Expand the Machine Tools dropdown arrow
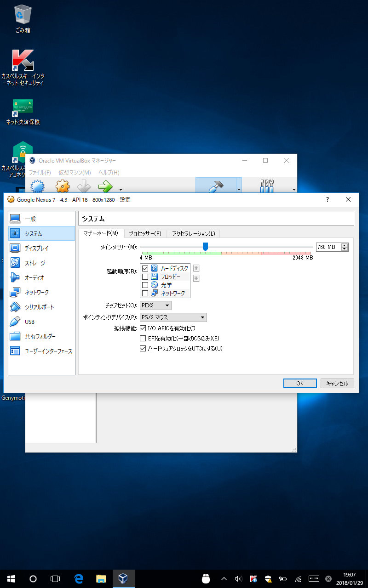Viewport: 368px width, 588px height. [239, 189]
